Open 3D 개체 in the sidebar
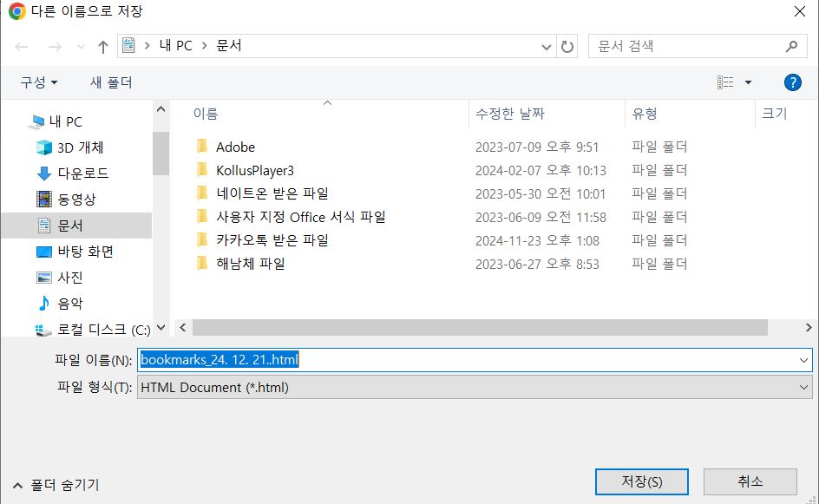Screen dimensions: 819x504 (81, 147)
